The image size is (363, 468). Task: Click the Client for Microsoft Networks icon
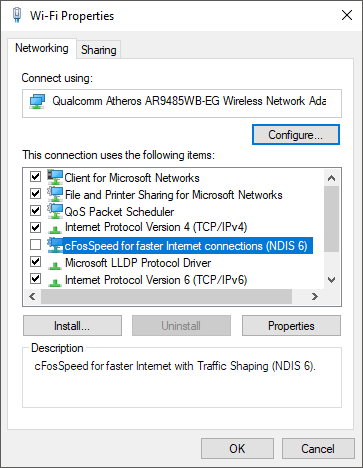coord(55,177)
